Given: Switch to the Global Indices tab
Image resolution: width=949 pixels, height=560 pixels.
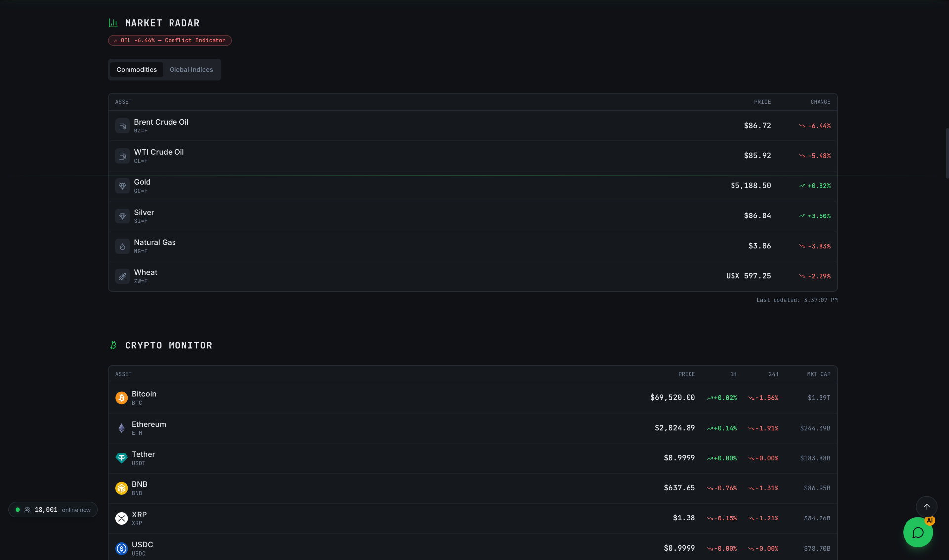Looking at the screenshot, I should [x=191, y=70].
